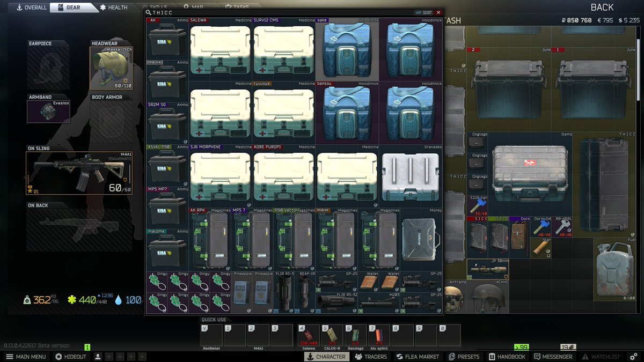This screenshot has width=644, height=362.
Task: Open the Money case
Action: click(422, 239)
